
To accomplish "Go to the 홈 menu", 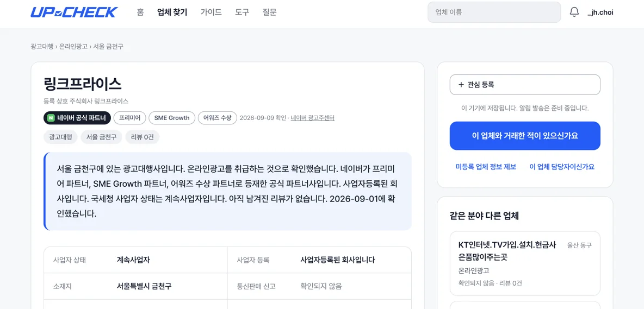I will pyautogui.click(x=140, y=12).
